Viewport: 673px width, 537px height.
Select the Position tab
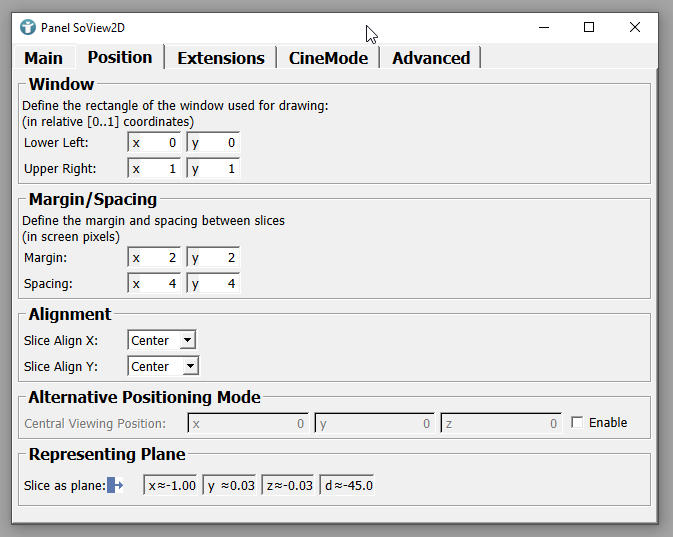pos(120,58)
